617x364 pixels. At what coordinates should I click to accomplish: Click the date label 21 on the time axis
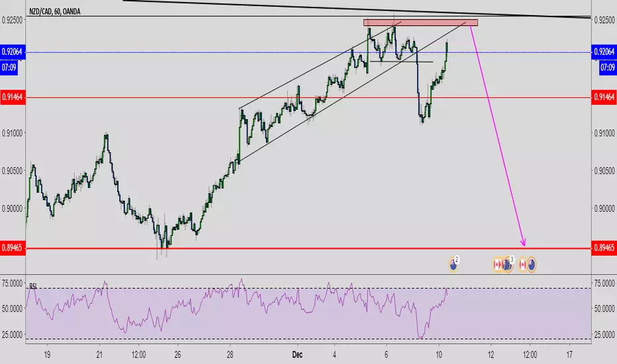tap(99, 355)
